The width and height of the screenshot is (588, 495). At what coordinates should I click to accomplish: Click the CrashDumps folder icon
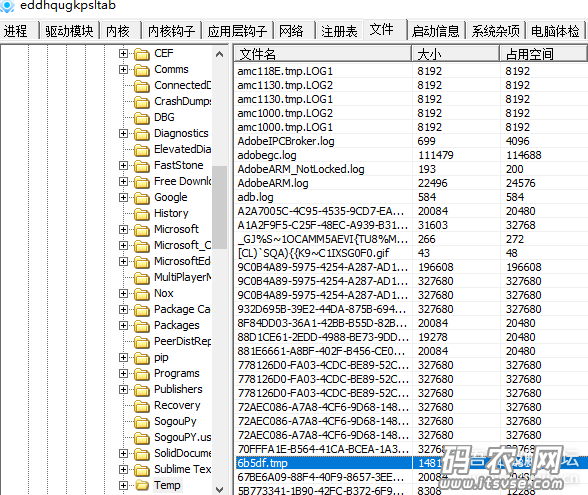[142, 102]
